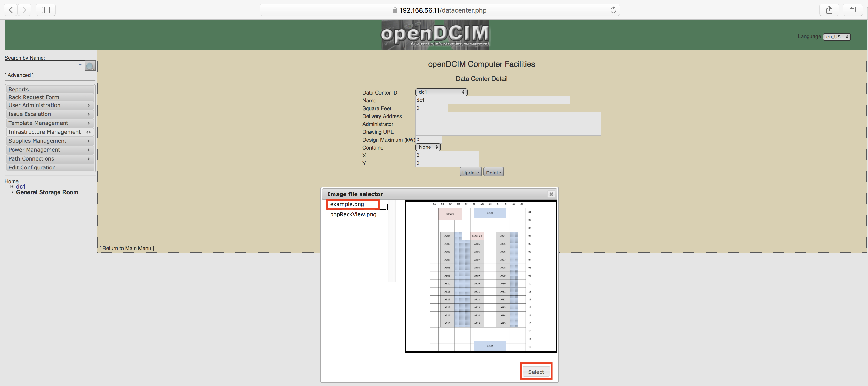Open the Supplies Management menu
The width and height of the screenshot is (868, 386).
[50, 141]
